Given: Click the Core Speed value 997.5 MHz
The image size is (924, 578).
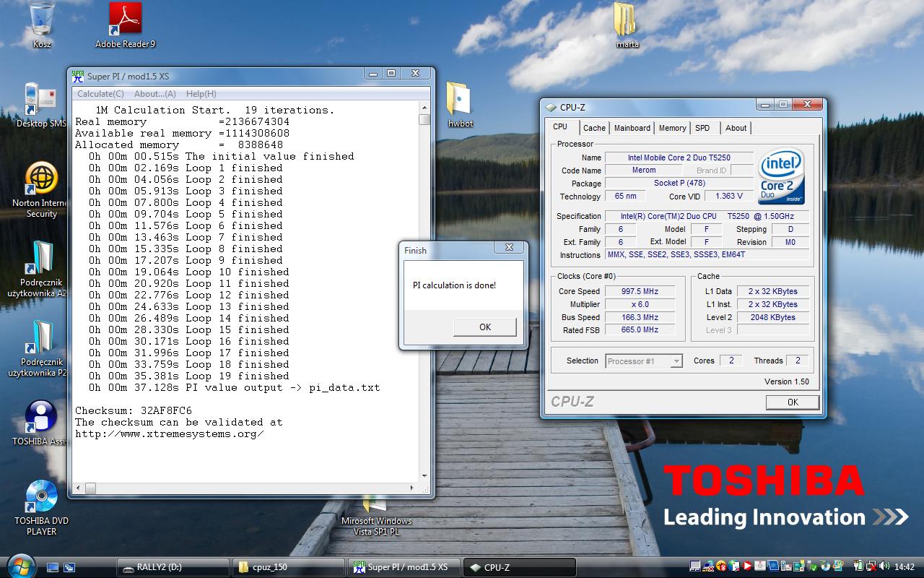Looking at the screenshot, I should 639,291.
